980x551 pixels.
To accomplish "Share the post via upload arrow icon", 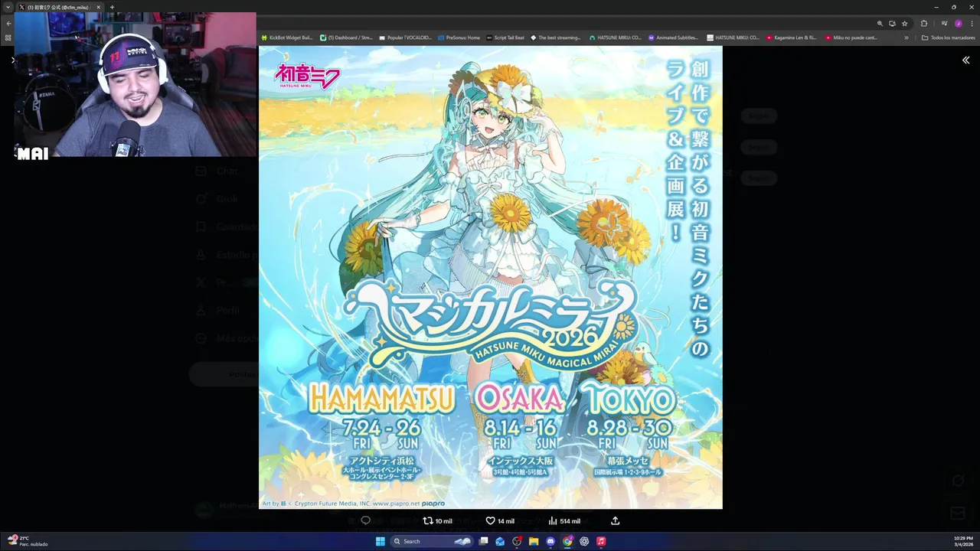I will coord(615,520).
